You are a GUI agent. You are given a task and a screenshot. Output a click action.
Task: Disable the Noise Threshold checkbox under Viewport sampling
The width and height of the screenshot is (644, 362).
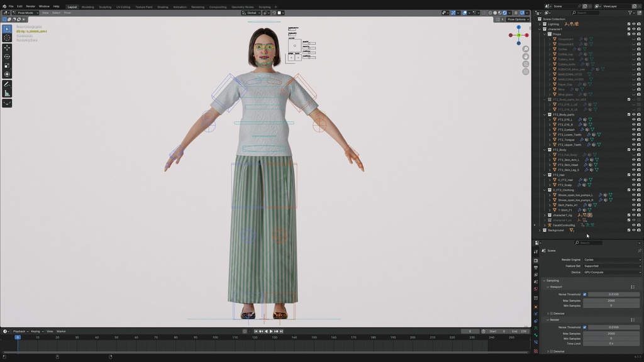click(584, 293)
